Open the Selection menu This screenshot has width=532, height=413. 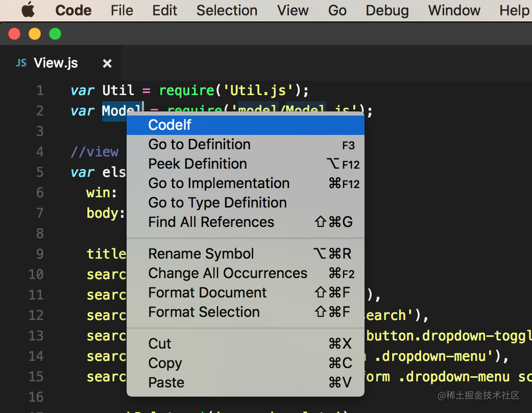227,10
